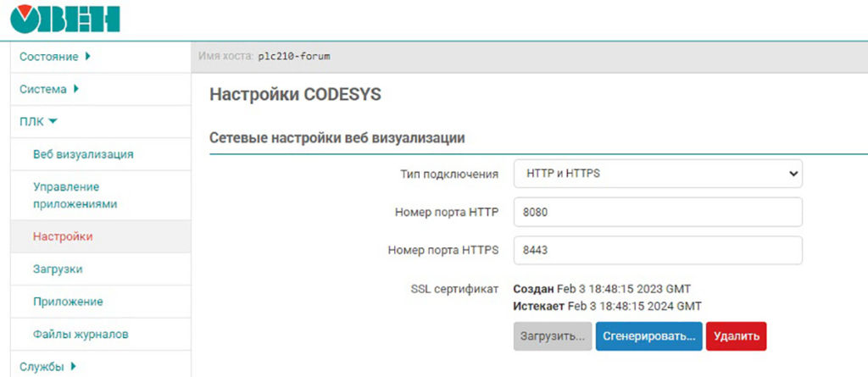Open the Веб визуализация page
868x377 pixels.
pyautogui.click(x=83, y=154)
